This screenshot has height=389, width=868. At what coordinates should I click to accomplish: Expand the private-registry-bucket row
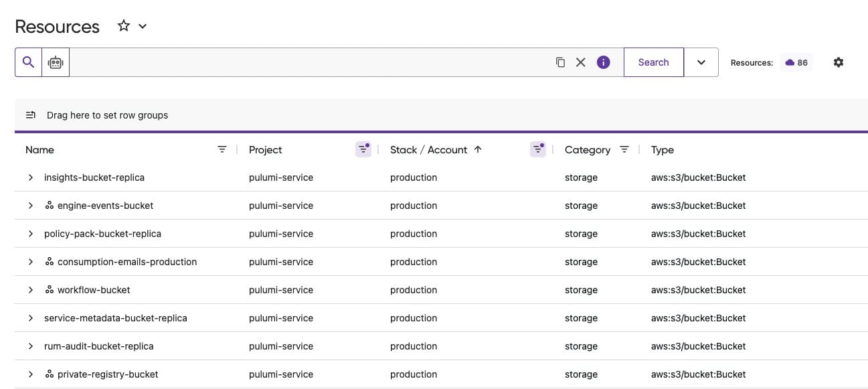[31, 374]
